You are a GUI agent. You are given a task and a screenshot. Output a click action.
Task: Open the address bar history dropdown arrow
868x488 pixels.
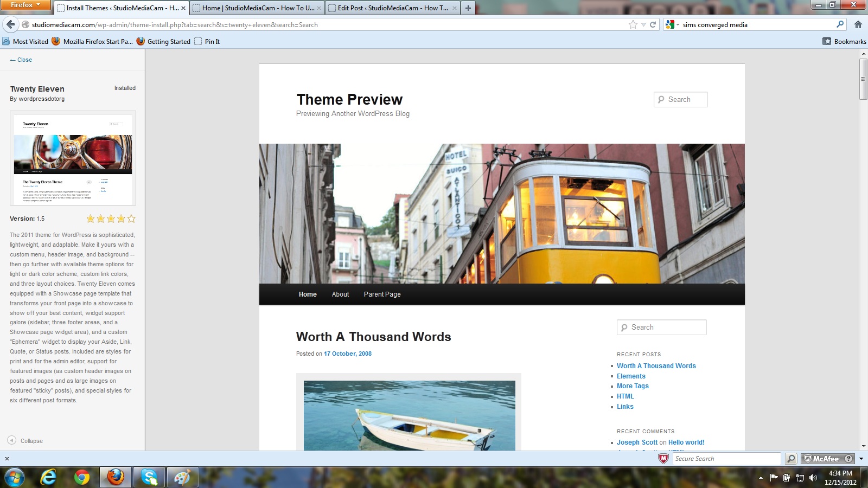click(x=643, y=24)
